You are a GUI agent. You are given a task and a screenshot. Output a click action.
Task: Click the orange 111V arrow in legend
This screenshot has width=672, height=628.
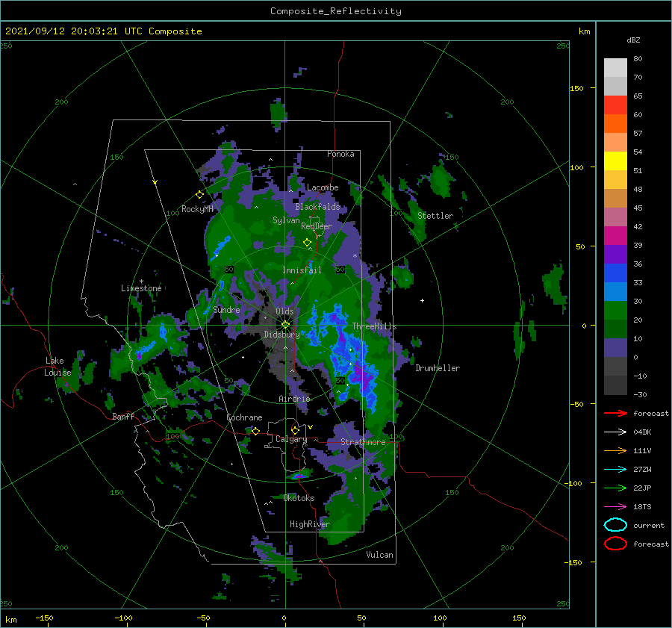click(x=615, y=450)
